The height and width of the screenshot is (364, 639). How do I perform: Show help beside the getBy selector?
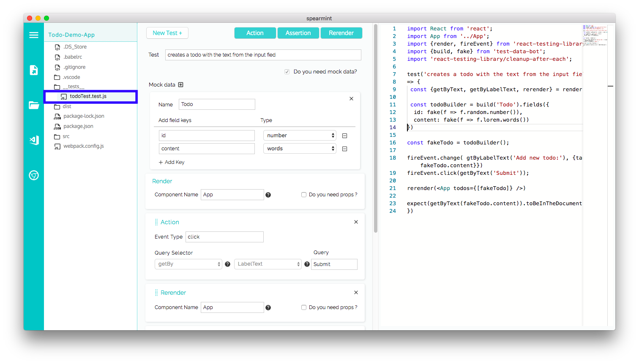click(227, 264)
